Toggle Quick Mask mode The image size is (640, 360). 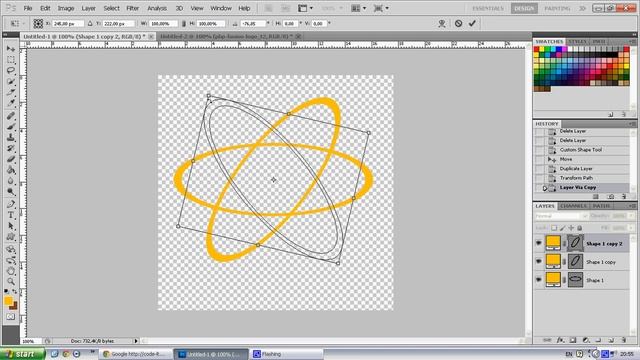[x=11, y=317]
